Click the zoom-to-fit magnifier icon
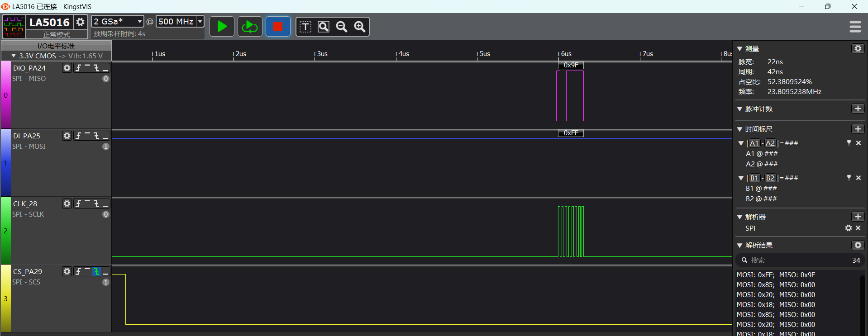Viewport: 868px width, 336px height. pyautogui.click(x=324, y=27)
